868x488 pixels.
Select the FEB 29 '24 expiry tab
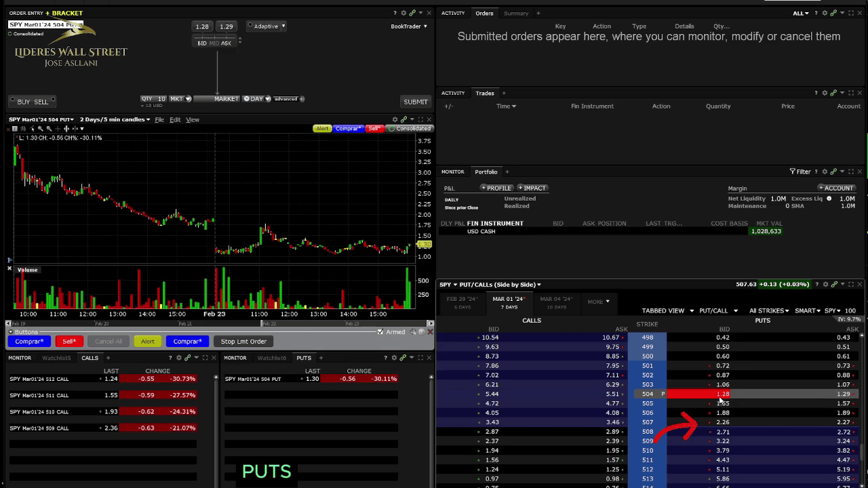(x=462, y=302)
